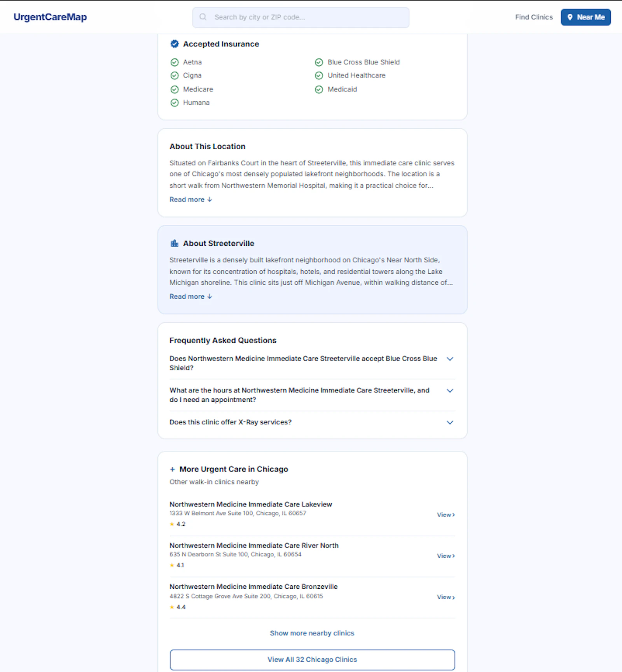Expand the Blue Cross Blue Shield FAQ question
This screenshot has height=672, width=622.
pyautogui.click(x=312, y=363)
